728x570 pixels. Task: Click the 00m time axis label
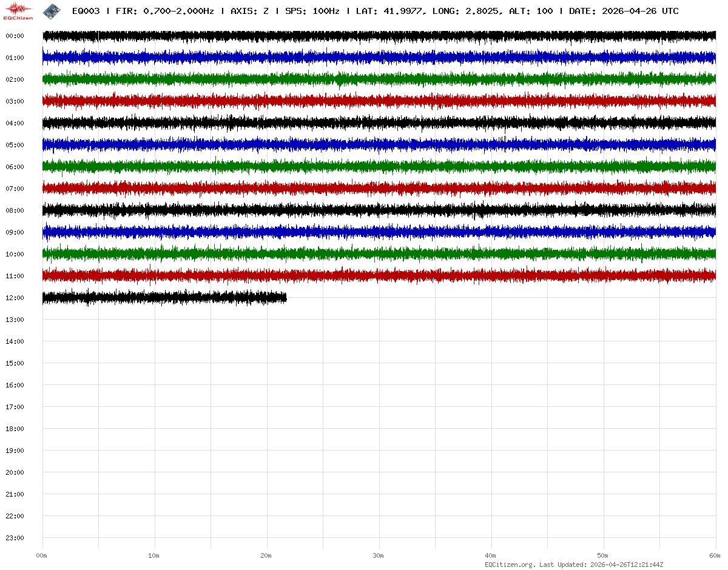click(x=42, y=555)
